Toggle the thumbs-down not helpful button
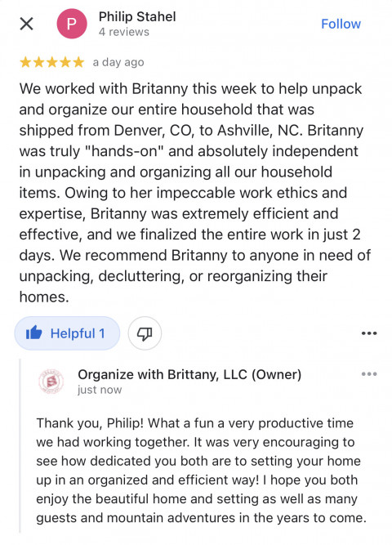 [145, 333]
